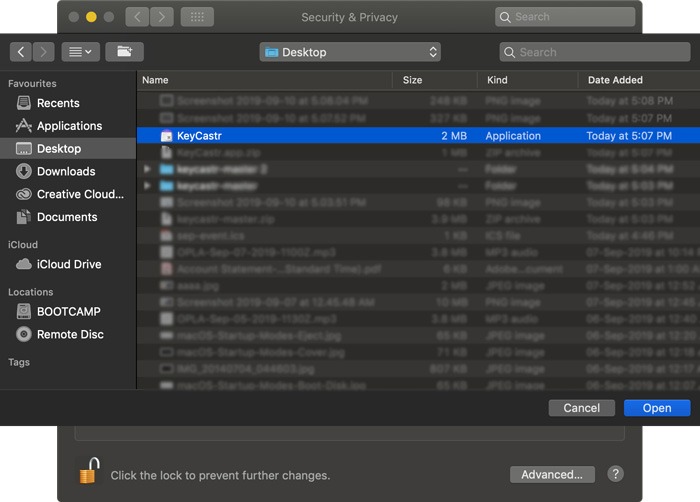
Task: Select iCloud Drive in the sidebar
Action: (x=69, y=264)
